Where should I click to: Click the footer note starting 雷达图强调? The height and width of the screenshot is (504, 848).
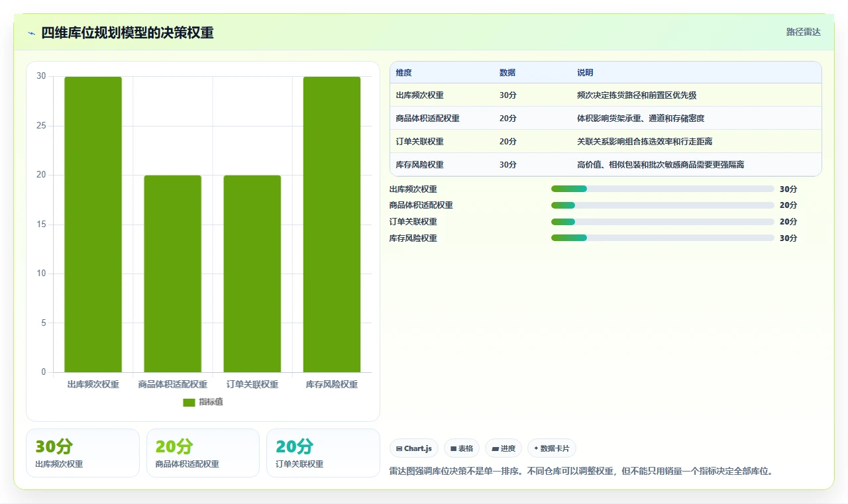(582, 472)
